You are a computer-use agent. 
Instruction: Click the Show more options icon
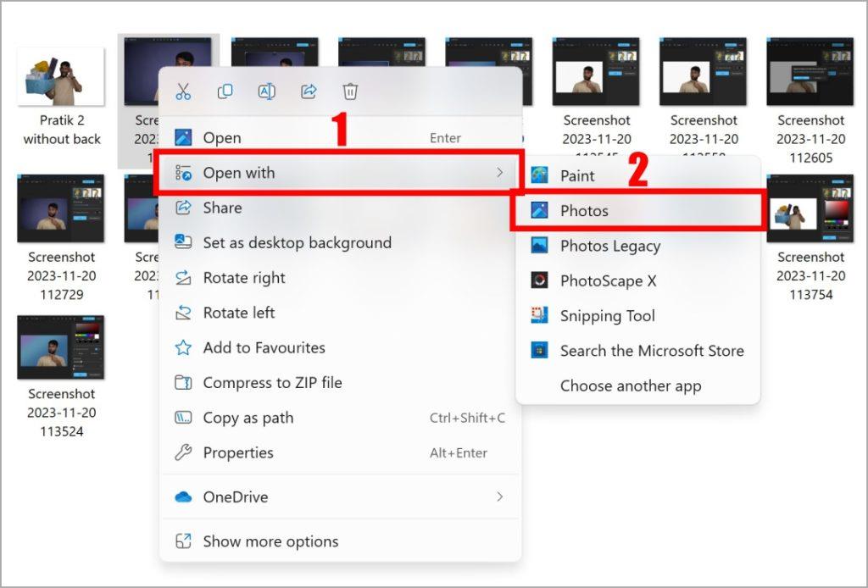point(183,541)
